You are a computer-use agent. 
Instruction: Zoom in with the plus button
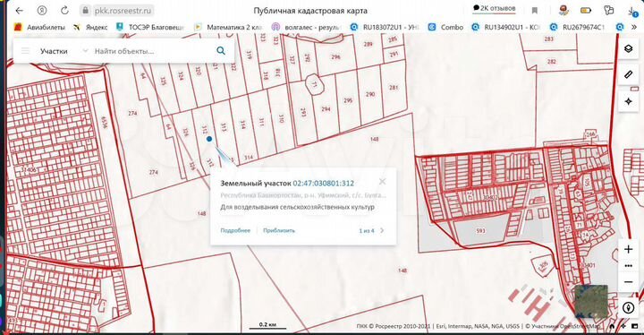pos(629,249)
